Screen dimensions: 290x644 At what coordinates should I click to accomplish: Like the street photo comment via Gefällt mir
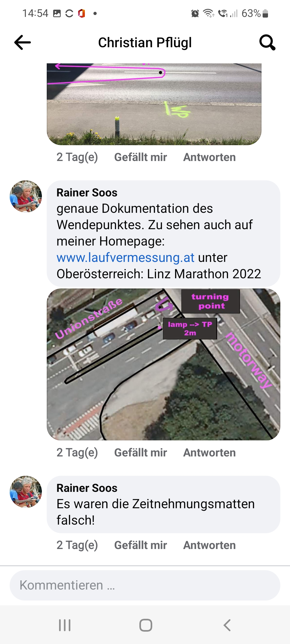click(x=140, y=157)
